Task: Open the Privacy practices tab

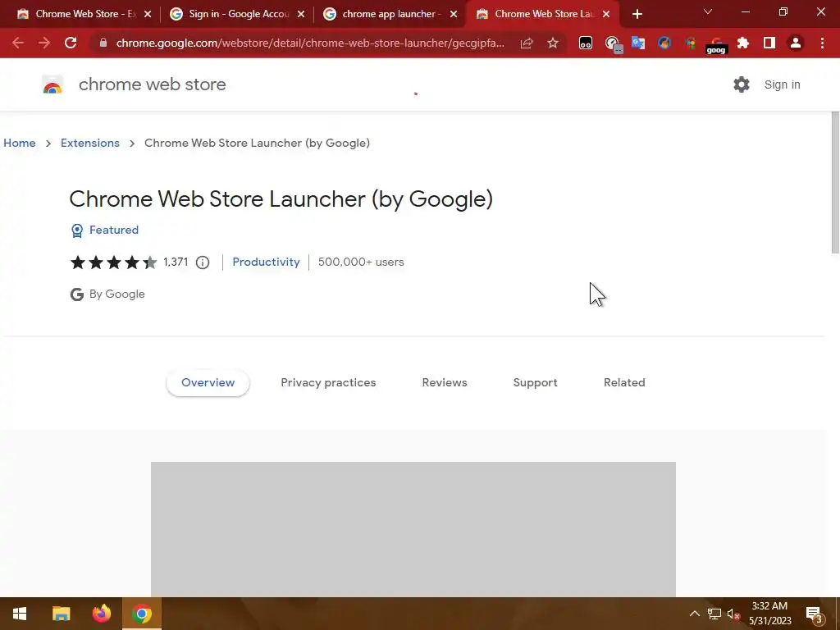Action: point(328,382)
